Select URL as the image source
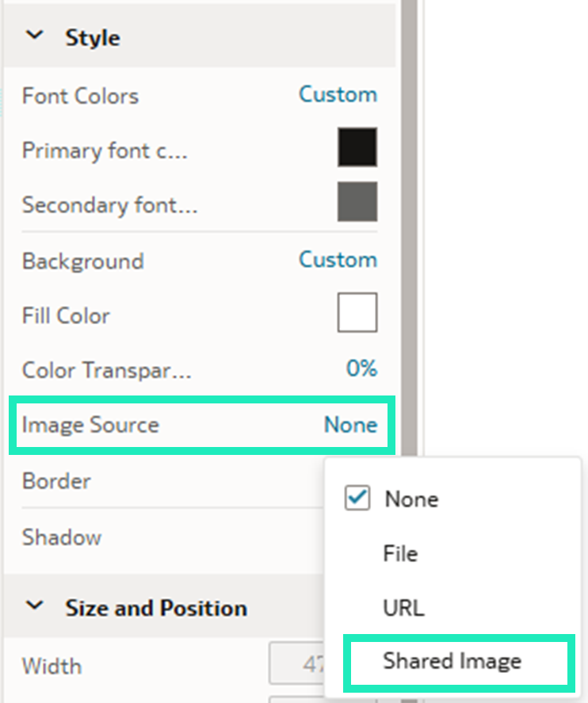Screen dimensions: 588x703 pos(403,607)
